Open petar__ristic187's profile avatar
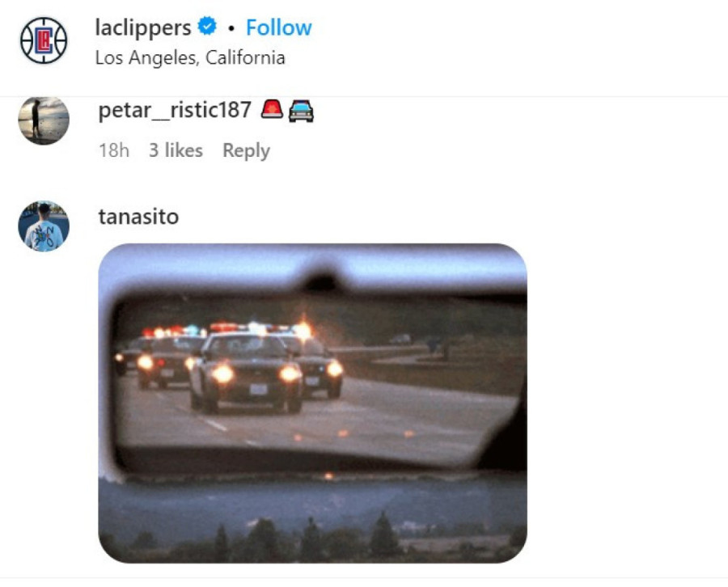The height and width of the screenshot is (587, 728). [44, 120]
